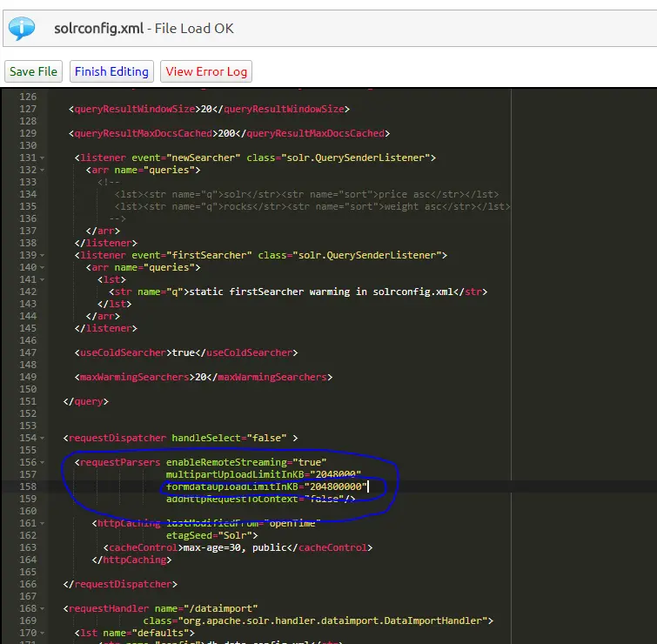Fold the firstSearcher listener at line 138
This screenshot has width=657, height=644.
(42, 255)
